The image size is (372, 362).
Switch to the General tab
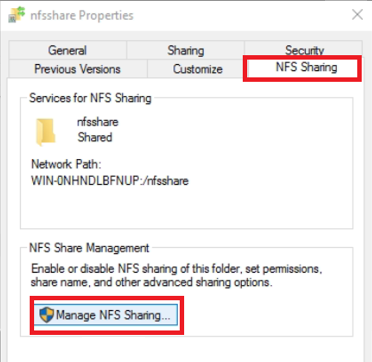pos(68,50)
